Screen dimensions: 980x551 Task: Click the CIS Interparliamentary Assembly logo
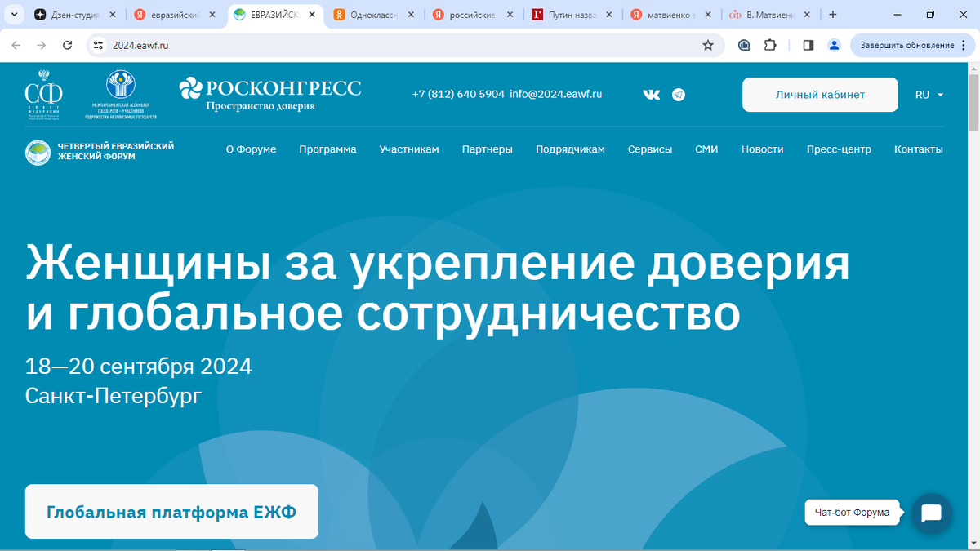(121, 95)
